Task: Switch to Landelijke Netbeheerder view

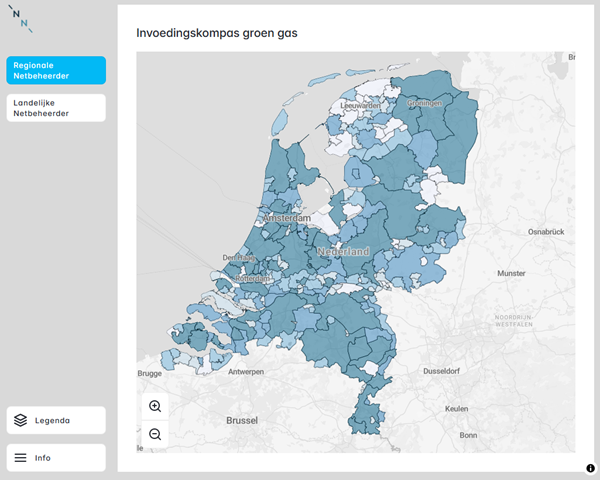Action: (56, 108)
